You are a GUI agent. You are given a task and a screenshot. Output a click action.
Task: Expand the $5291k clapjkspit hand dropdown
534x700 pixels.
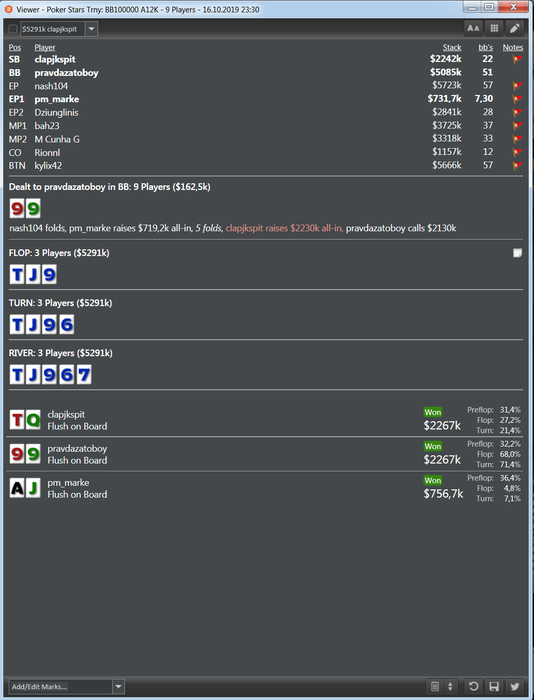click(x=91, y=29)
